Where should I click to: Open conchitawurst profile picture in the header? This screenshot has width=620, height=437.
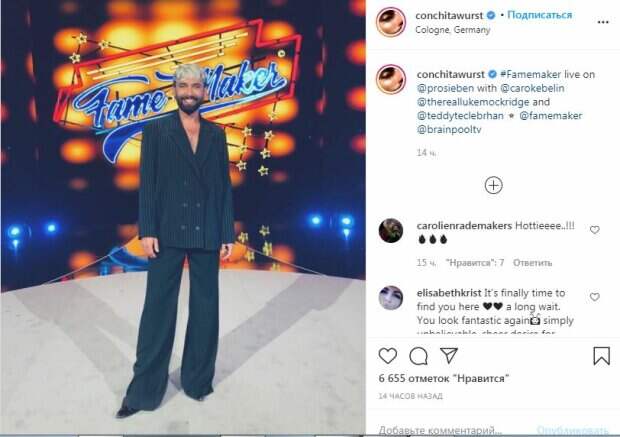[x=391, y=22]
